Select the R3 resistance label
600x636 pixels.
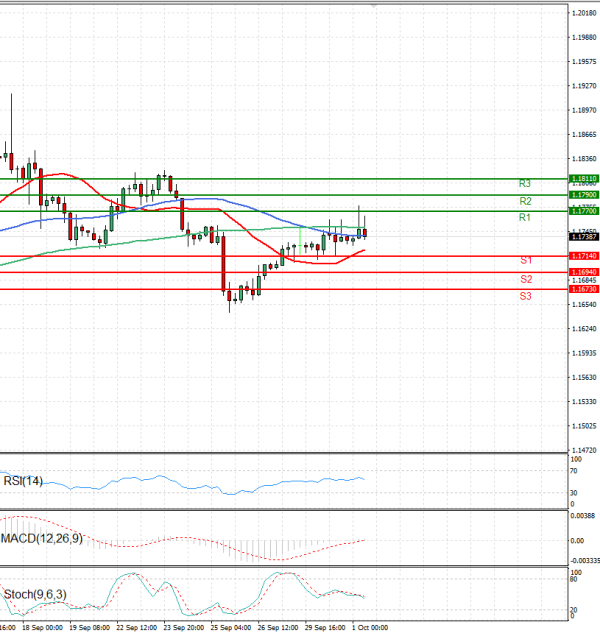pyautogui.click(x=524, y=184)
